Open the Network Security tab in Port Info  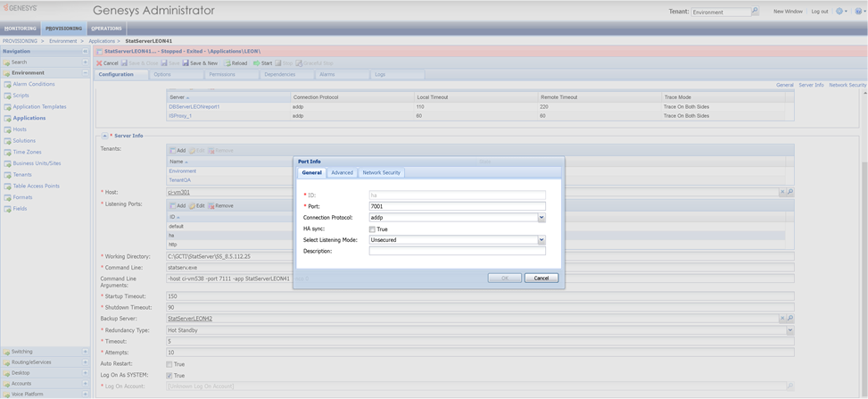pyautogui.click(x=381, y=172)
